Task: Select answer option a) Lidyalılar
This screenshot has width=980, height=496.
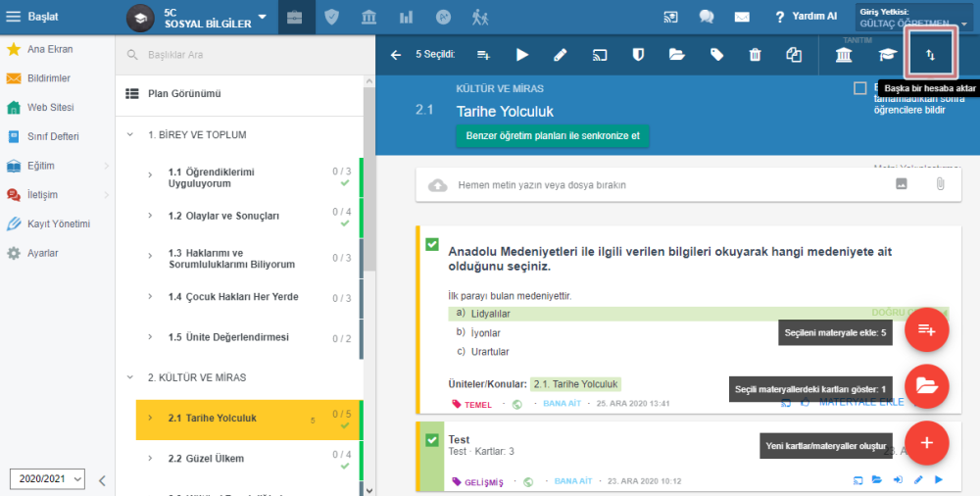Action: (699, 314)
